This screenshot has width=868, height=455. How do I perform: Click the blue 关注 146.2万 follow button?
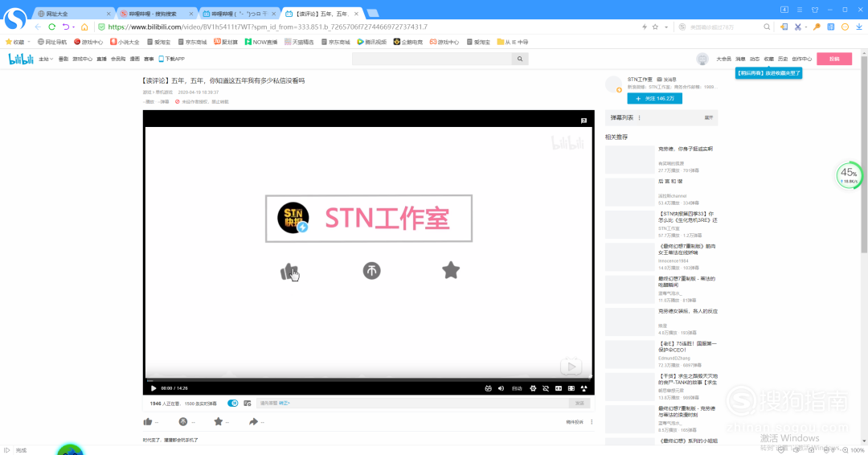[x=654, y=99]
